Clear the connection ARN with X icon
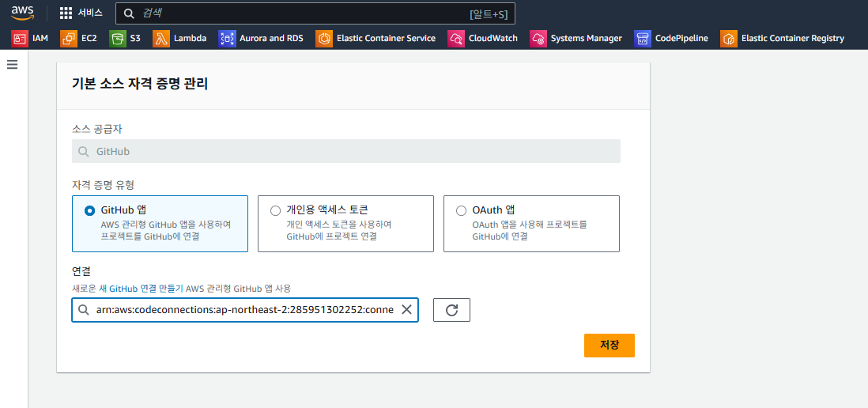The width and height of the screenshot is (868, 408). point(406,310)
